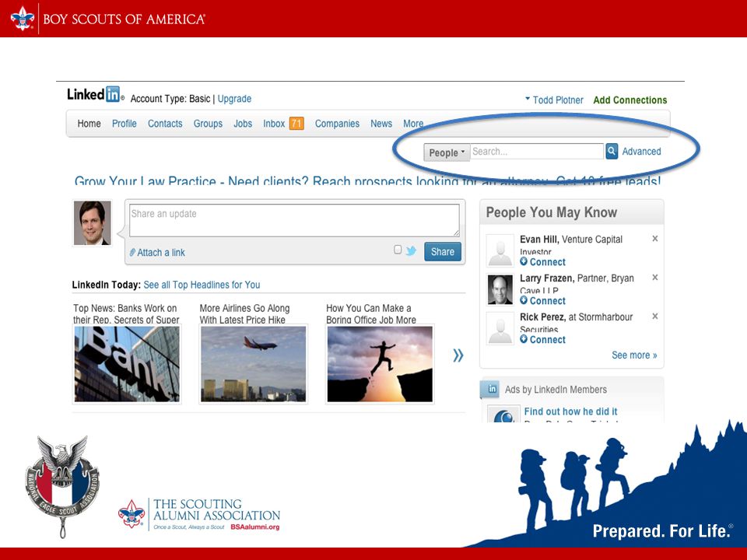Click Rick Perez's name
The image size is (747, 560).
(x=542, y=317)
